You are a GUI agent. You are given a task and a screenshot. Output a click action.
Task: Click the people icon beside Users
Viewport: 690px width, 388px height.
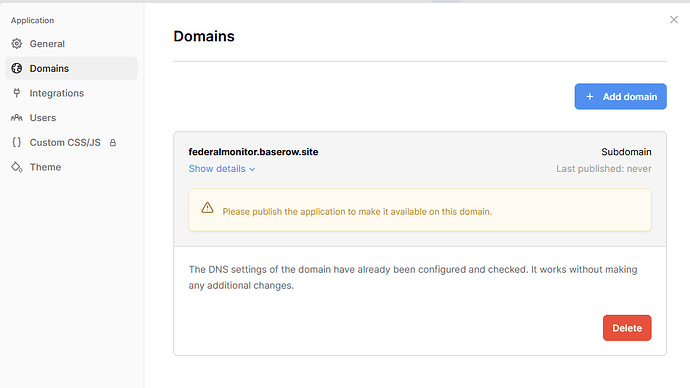pos(16,117)
